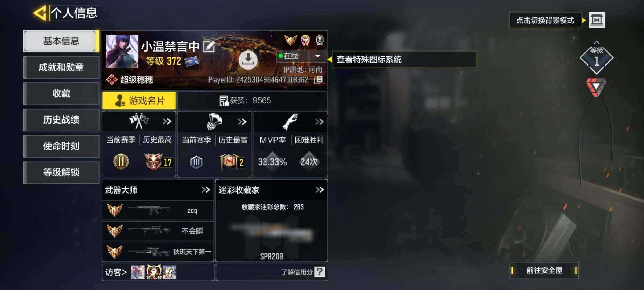Viewport: 644px width, 290px height.
Task: Click the yellow back arrow icon
Action: point(40,13)
